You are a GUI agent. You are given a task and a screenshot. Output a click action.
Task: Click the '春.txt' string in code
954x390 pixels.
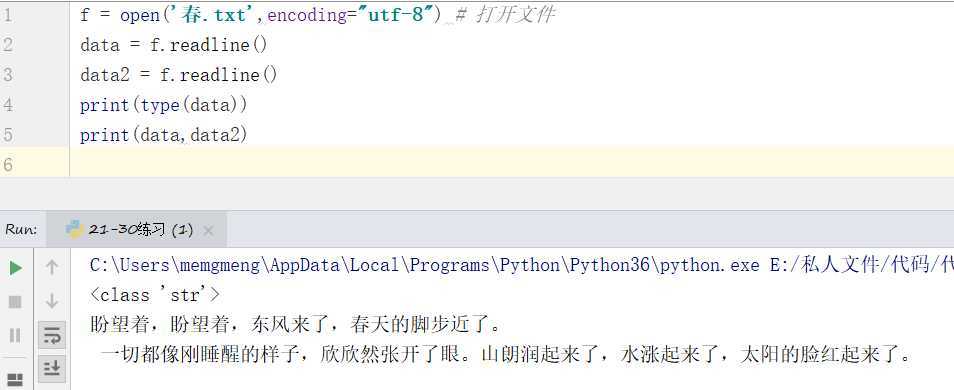click(x=211, y=15)
